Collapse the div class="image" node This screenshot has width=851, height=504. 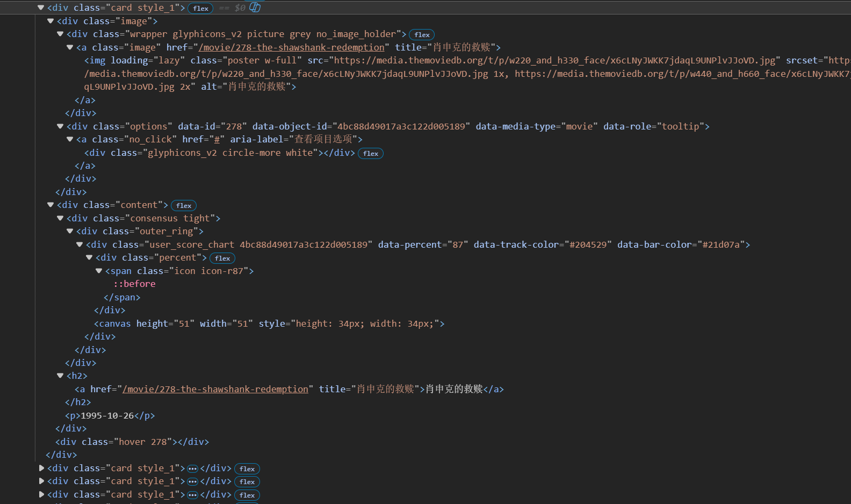tap(51, 21)
